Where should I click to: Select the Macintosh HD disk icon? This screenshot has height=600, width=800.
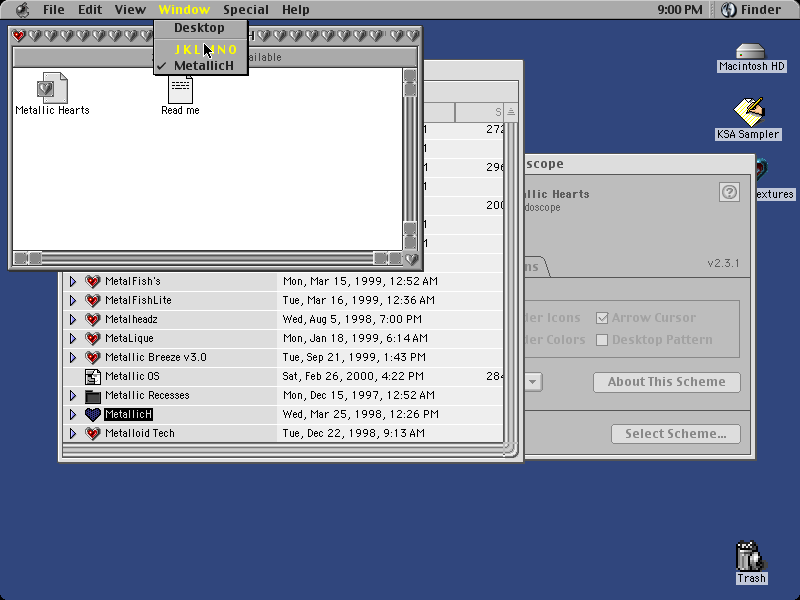coord(751,51)
